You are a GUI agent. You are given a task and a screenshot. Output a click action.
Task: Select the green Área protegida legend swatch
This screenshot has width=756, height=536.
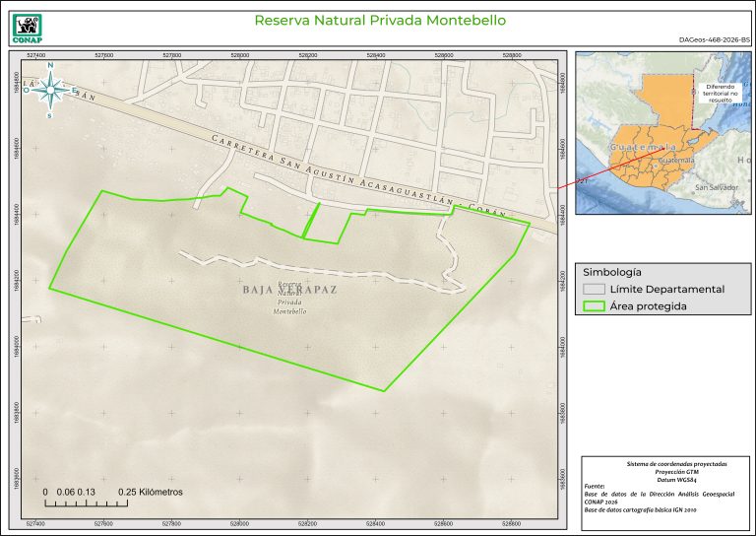(x=593, y=306)
